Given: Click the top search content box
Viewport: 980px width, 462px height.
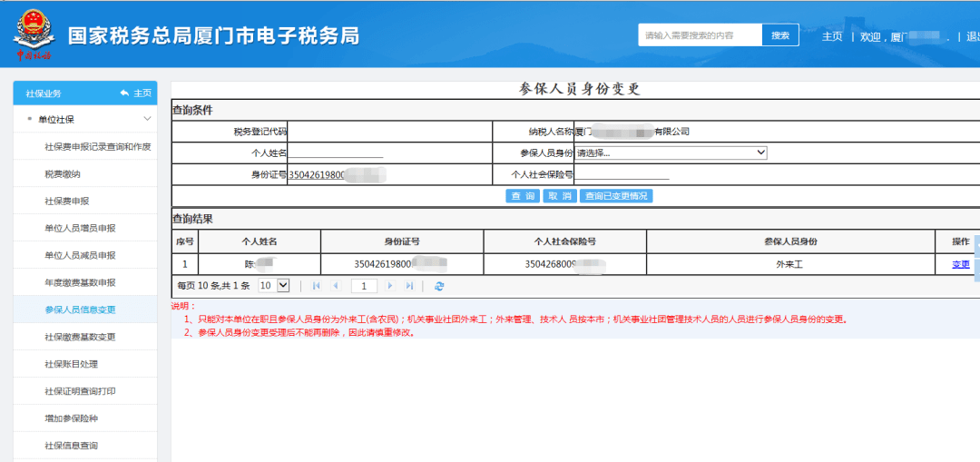Looking at the screenshot, I should click(700, 35).
